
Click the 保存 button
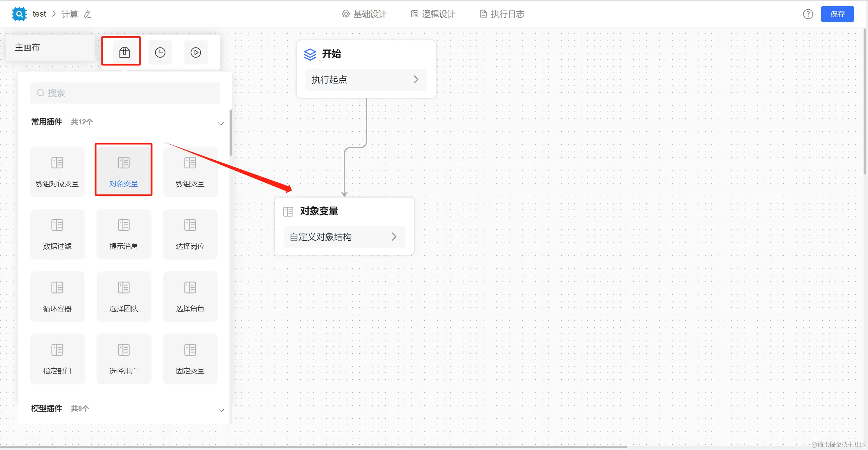(x=837, y=14)
